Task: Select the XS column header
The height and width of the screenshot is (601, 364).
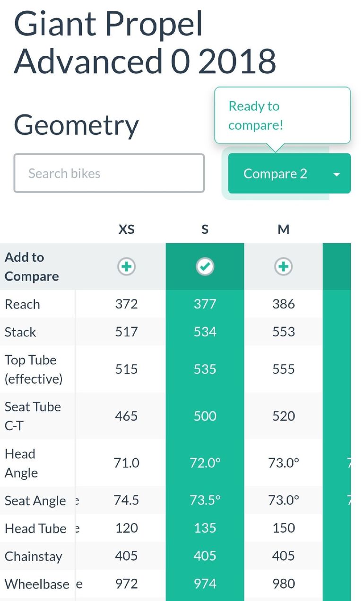Action: [x=126, y=230]
